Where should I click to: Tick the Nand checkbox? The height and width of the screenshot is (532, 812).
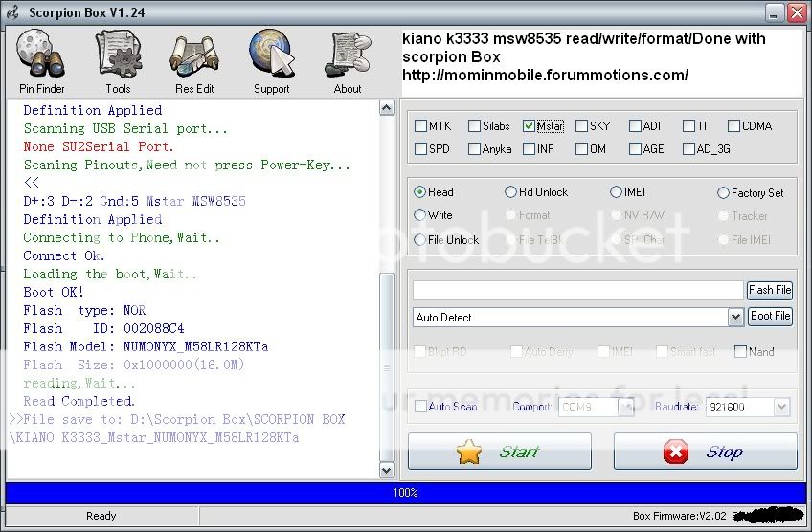[740, 352]
